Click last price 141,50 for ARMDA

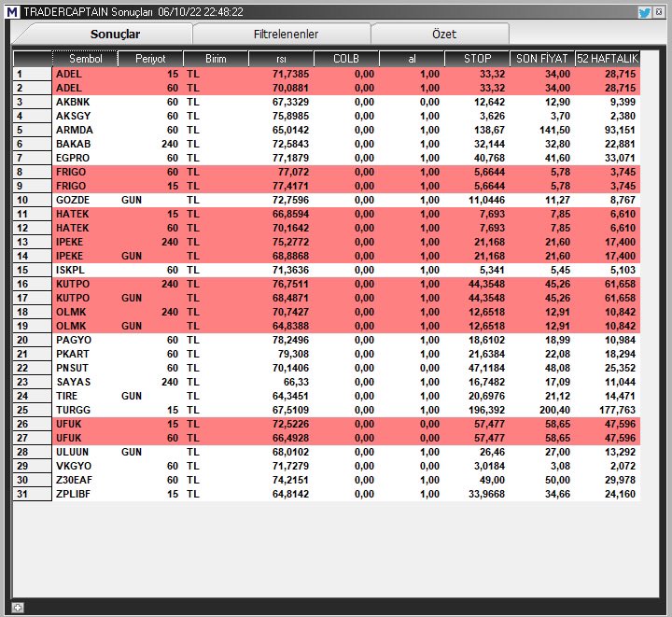(555, 131)
